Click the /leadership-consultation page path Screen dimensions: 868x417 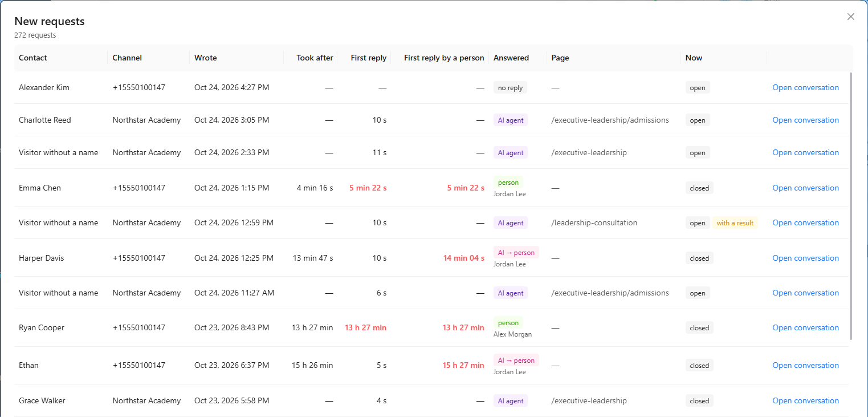(594, 222)
